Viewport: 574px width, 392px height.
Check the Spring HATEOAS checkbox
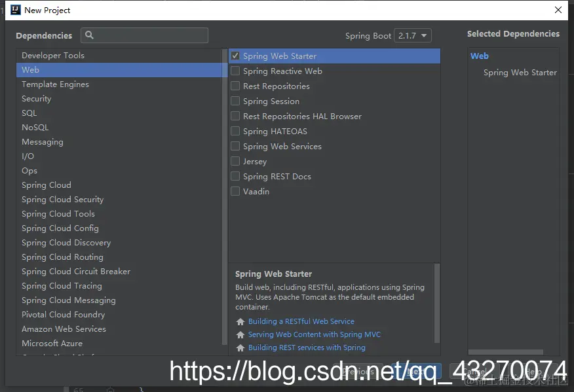tap(235, 131)
